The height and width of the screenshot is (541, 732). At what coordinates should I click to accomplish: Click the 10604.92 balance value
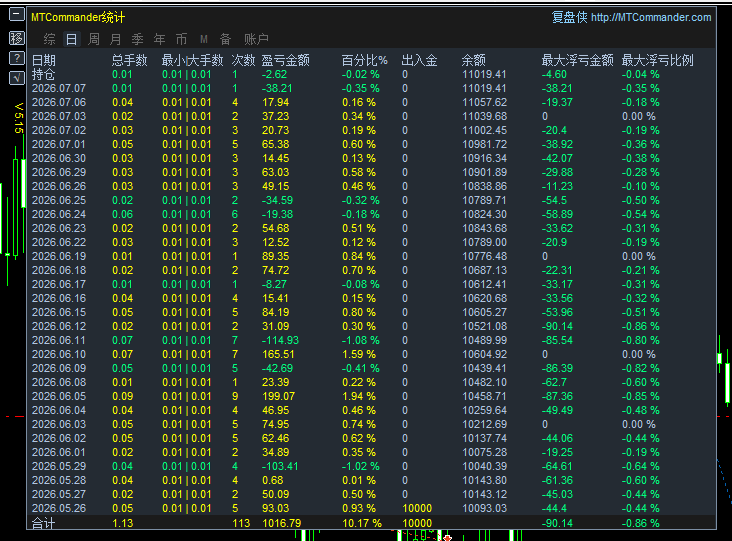[484, 354]
